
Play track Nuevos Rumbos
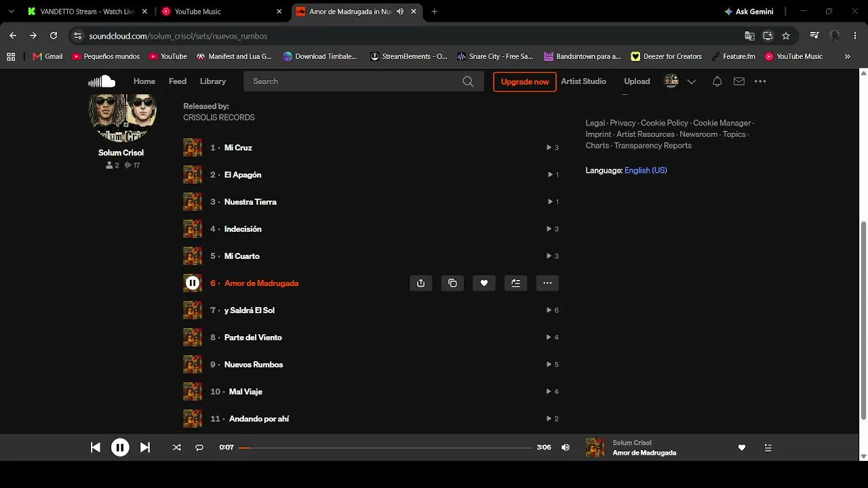coord(254,365)
